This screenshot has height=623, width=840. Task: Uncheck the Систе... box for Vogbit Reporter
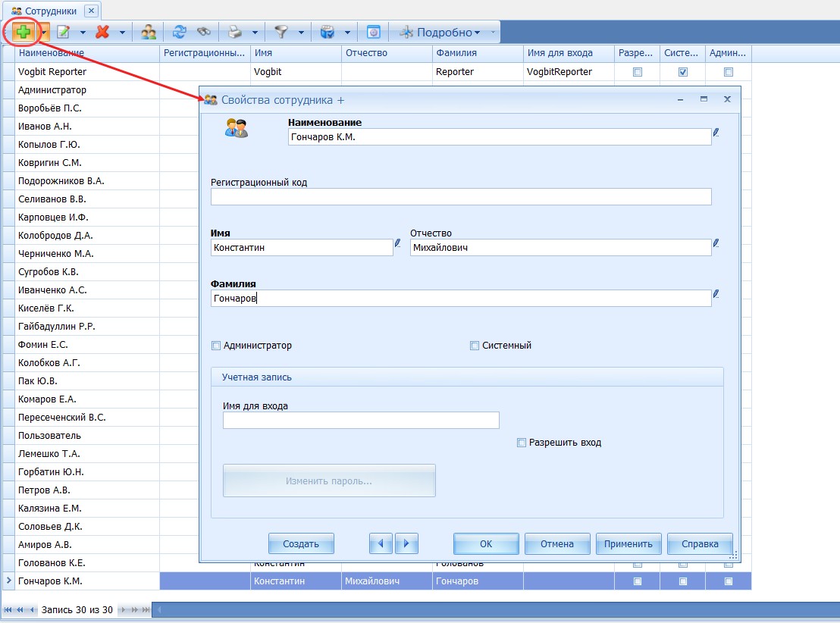coord(683,72)
